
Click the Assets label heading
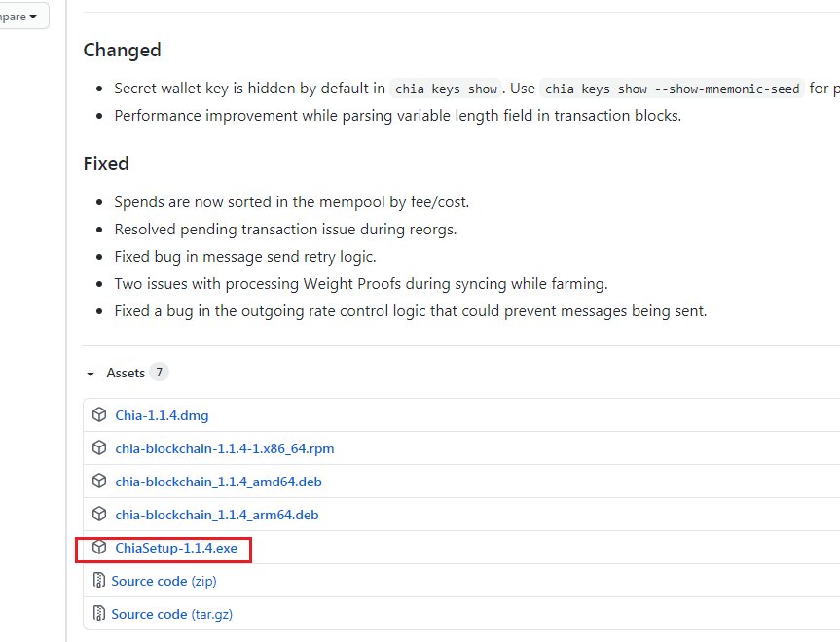coord(126,373)
